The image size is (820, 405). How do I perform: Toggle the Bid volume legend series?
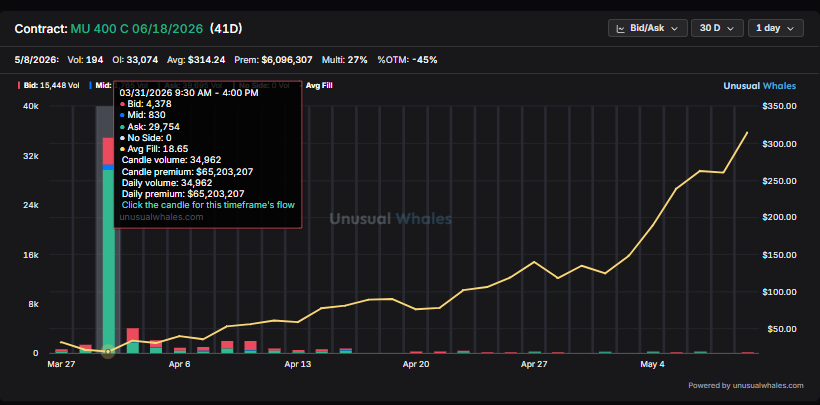[x=49, y=85]
